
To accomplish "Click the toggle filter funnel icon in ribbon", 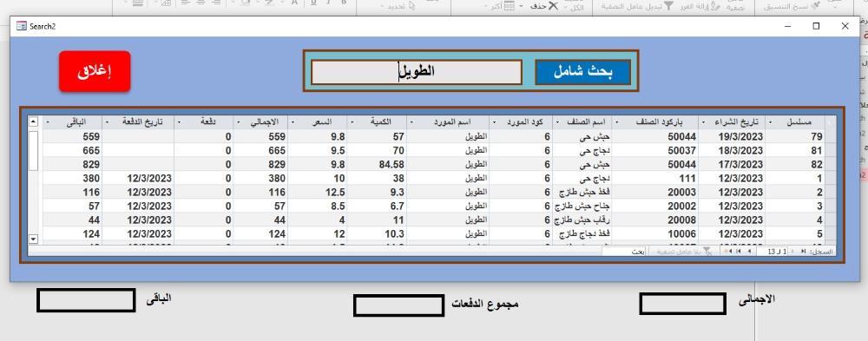I will click(x=668, y=6).
